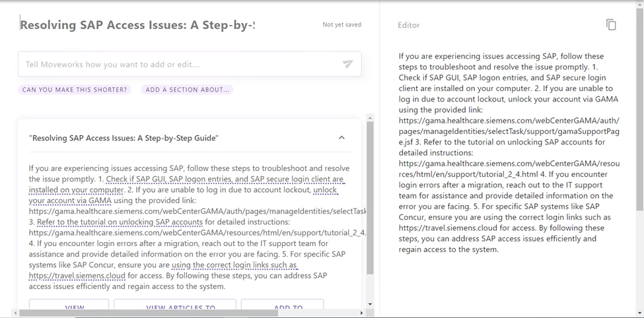Click the horizontal scrollbar left arrow
The height and width of the screenshot is (318, 644).
tap(16, 313)
